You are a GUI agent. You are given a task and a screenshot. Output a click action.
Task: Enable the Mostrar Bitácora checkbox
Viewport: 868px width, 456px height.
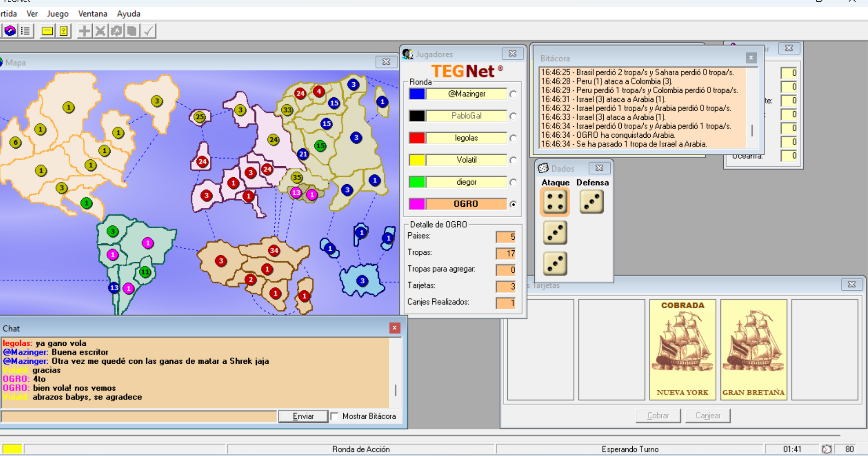(335, 416)
